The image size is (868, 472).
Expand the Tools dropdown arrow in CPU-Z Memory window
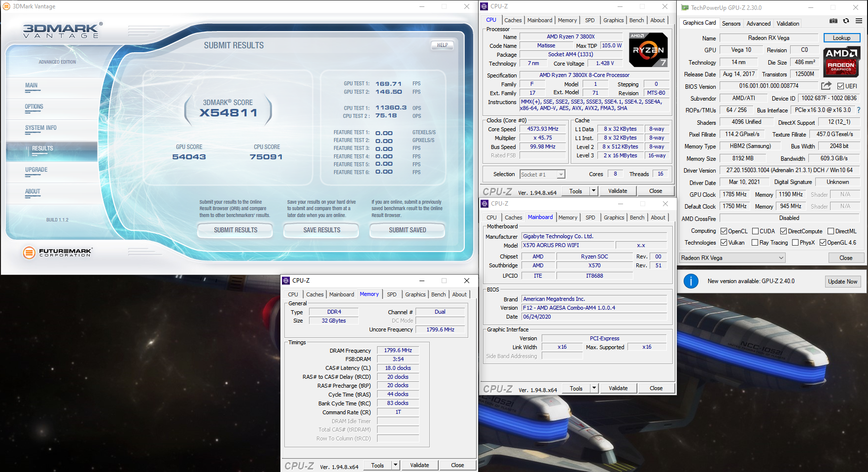point(395,465)
